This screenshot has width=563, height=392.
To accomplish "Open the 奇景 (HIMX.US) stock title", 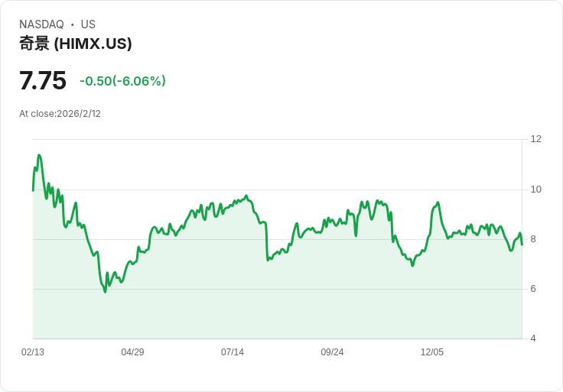I will click(x=76, y=44).
